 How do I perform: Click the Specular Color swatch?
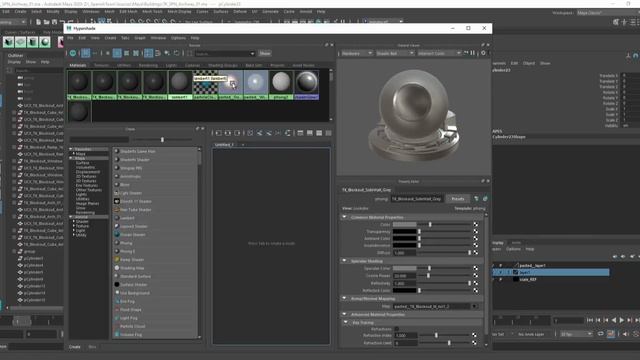click(x=404, y=268)
